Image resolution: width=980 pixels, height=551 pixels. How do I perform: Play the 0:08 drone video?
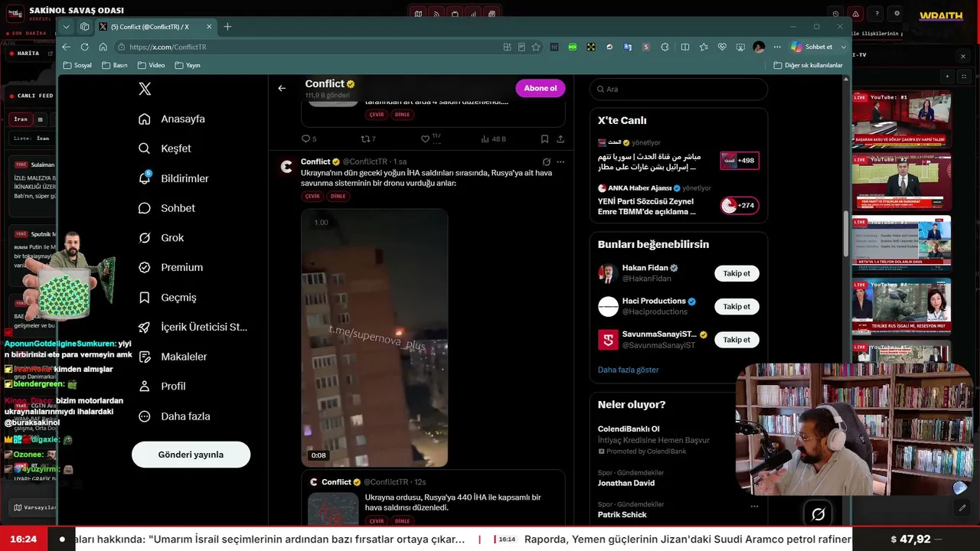[x=374, y=338]
